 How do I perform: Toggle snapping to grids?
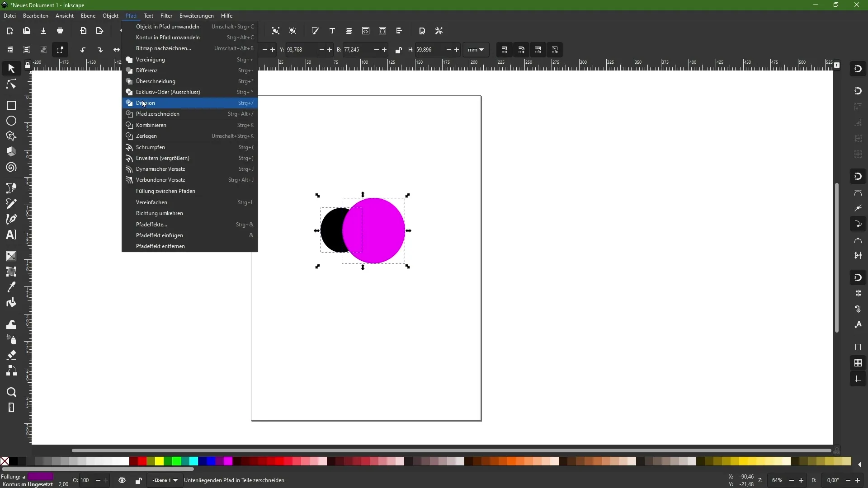click(x=859, y=363)
